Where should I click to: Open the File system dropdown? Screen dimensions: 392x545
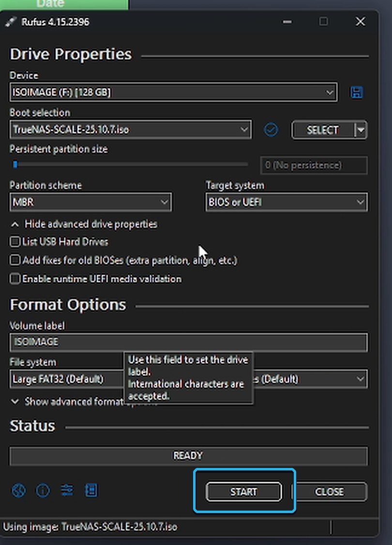click(67, 379)
